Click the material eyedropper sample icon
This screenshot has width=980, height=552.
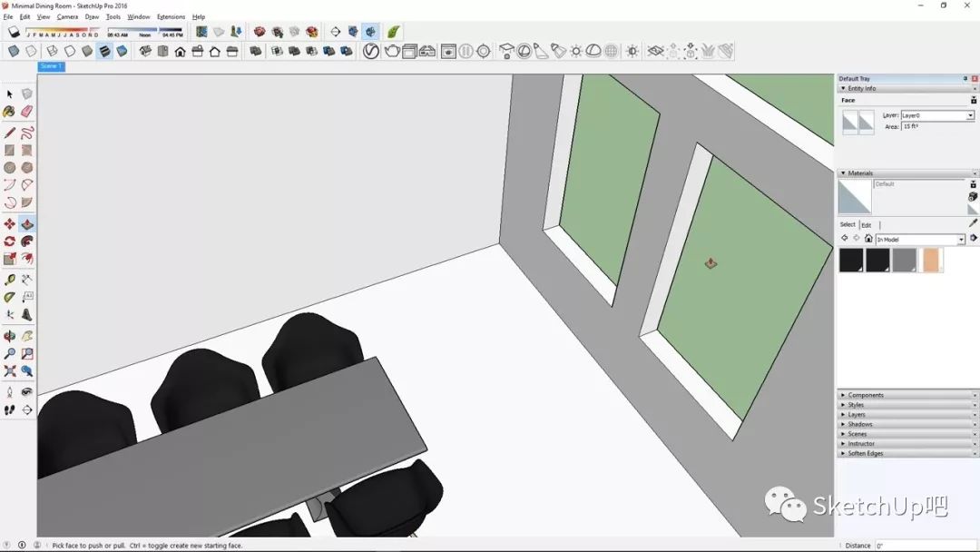pos(974,223)
